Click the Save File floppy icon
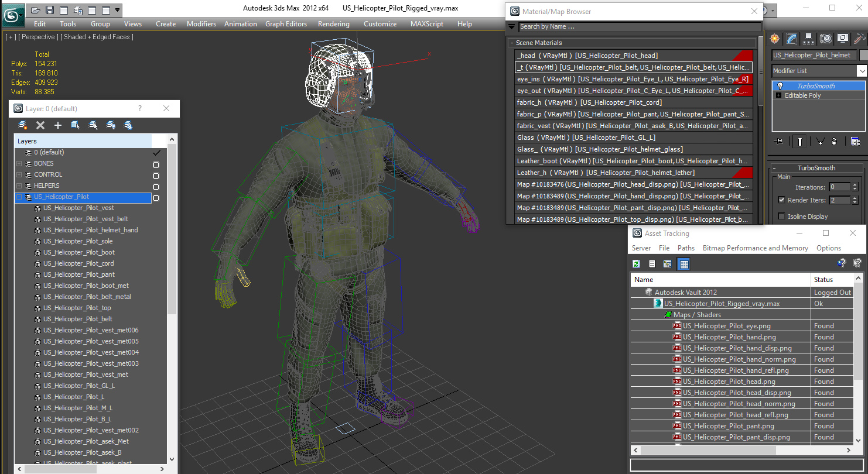 (50, 10)
